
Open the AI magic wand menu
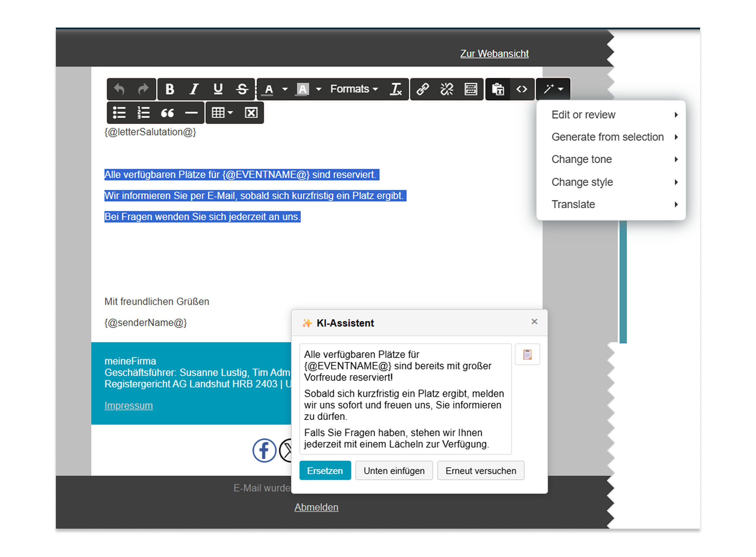[x=553, y=89]
